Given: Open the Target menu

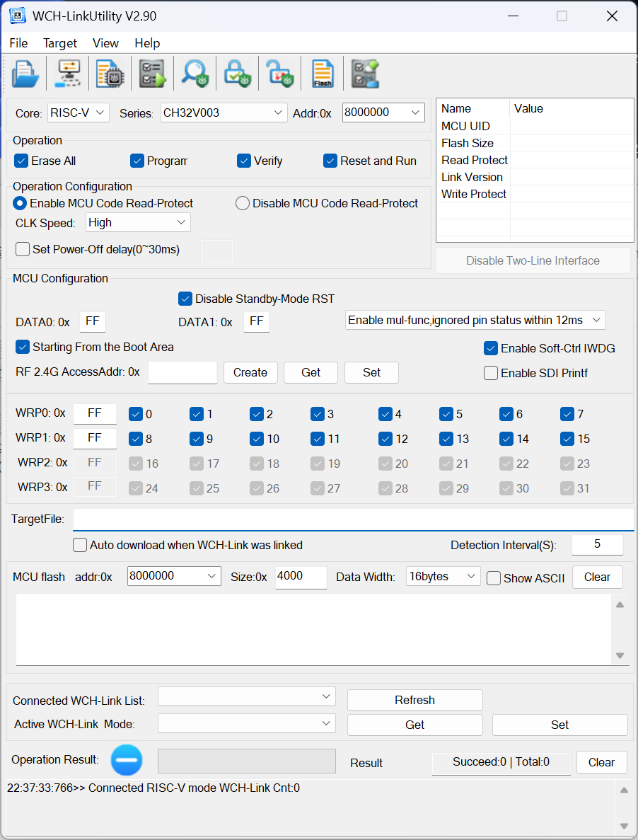Looking at the screenshot, I should click(x=60, y=43).
